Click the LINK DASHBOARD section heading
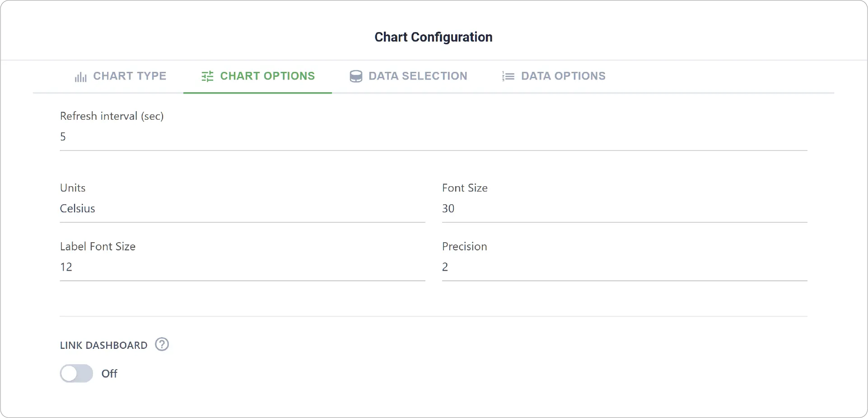 104,345
